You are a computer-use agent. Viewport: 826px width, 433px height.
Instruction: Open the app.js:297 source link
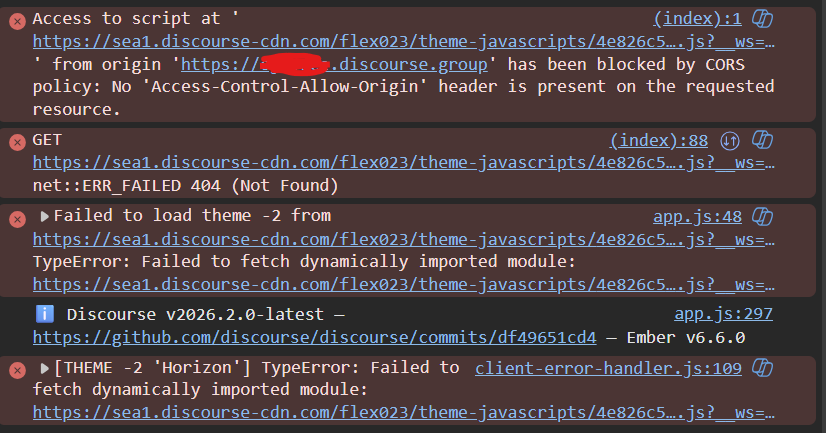click(723, 314)
